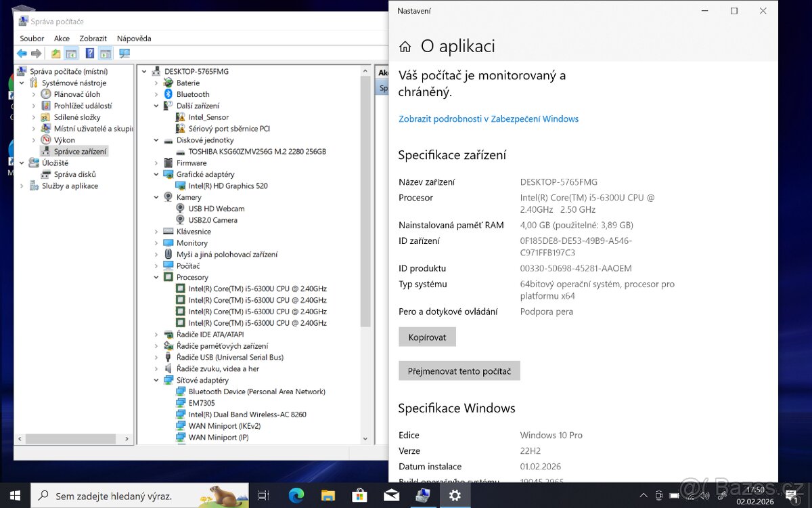Click the Kopírovat button
Screen dimensions: 812x508
click(427, 337)
